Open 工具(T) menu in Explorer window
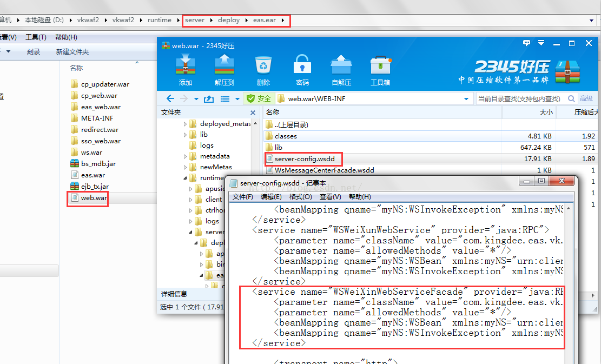 pyautogui.click(x=36, y=37)
